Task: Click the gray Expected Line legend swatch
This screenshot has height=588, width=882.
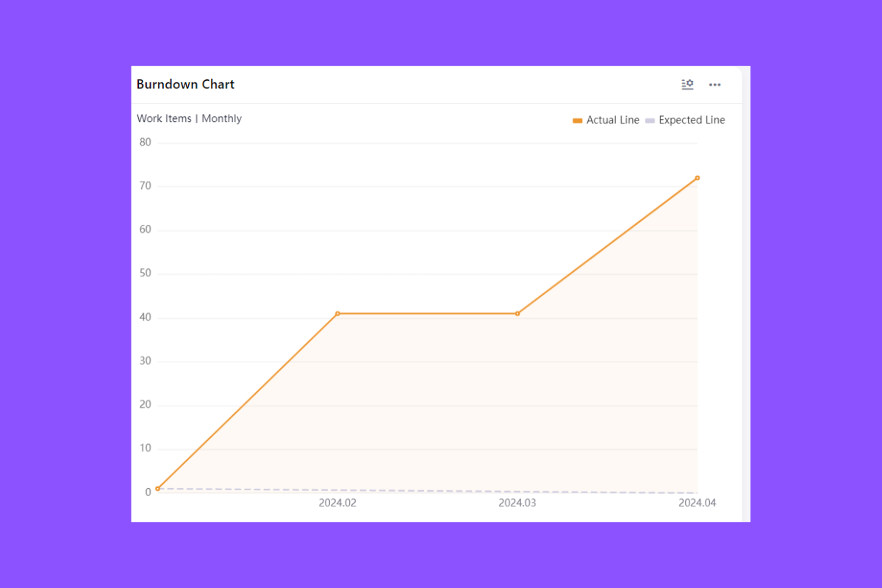Action: coord(650,120)
